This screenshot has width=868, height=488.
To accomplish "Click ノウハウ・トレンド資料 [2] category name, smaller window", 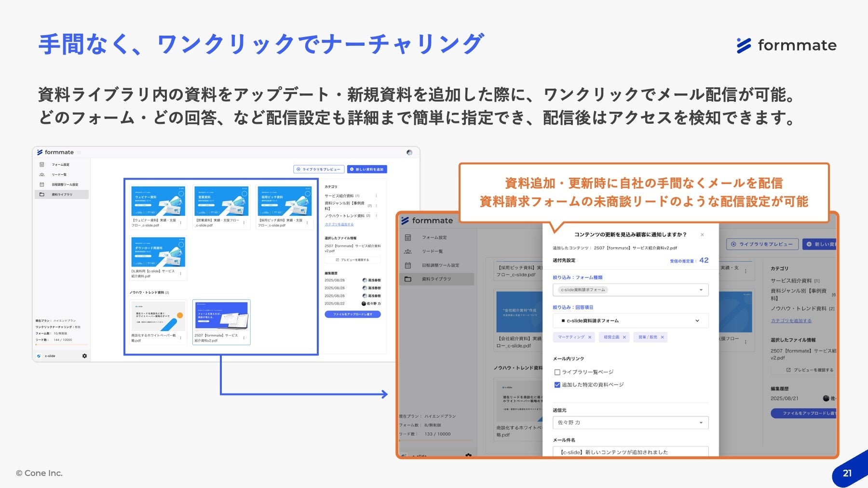I will coord(348,216).
